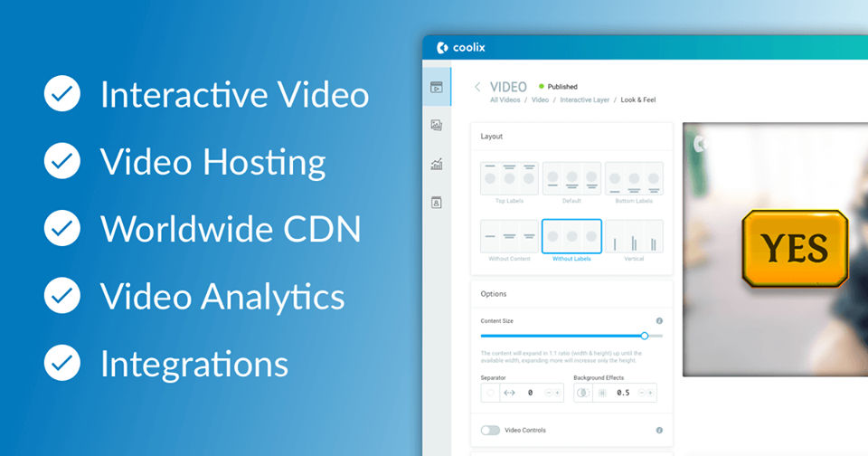Open the Interactive Layer breadcrumb
Screen dimensions: 868x456
tap(585, 100)
